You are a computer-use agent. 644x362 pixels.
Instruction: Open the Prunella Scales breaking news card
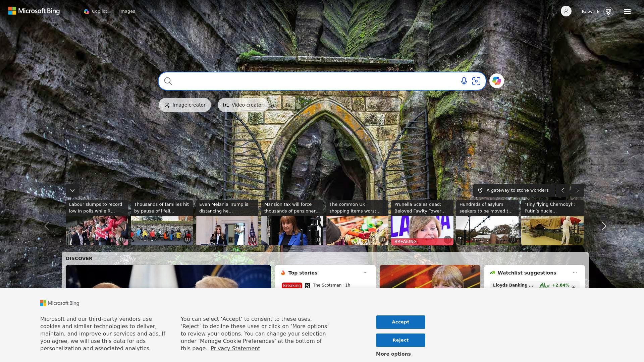tap(422, 223)
